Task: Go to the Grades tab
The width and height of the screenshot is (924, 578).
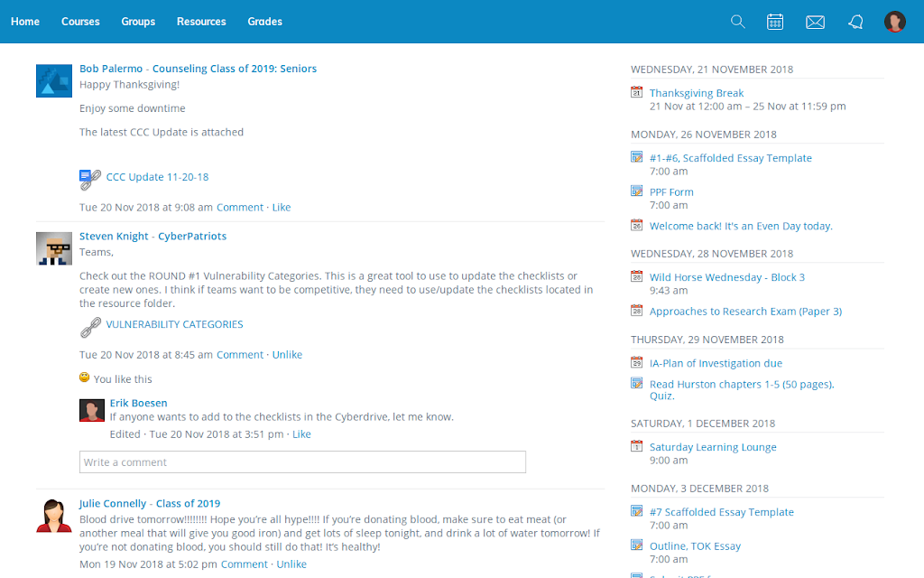Action: 264,22
